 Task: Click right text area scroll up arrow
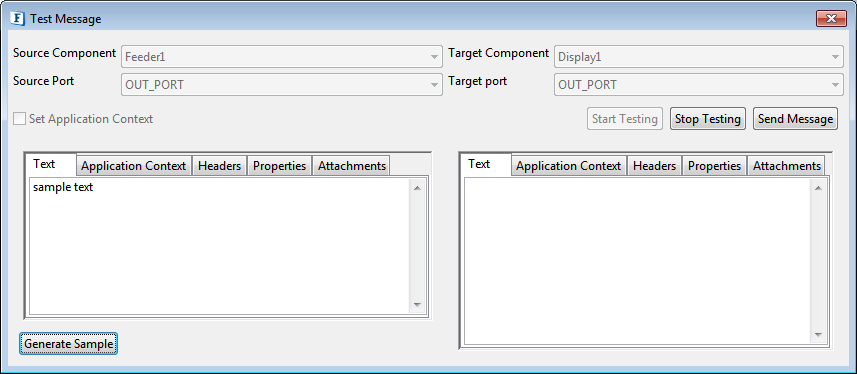pyautogui.click(x=818, y=188)
